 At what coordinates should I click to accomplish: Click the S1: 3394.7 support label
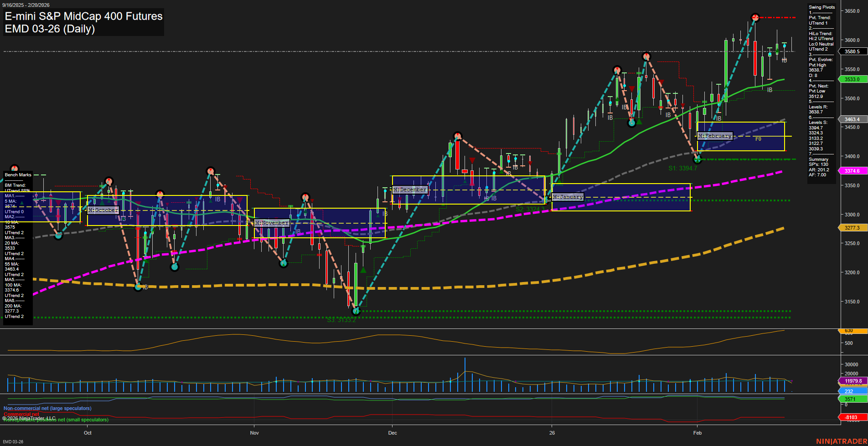[x=682, y=167]
